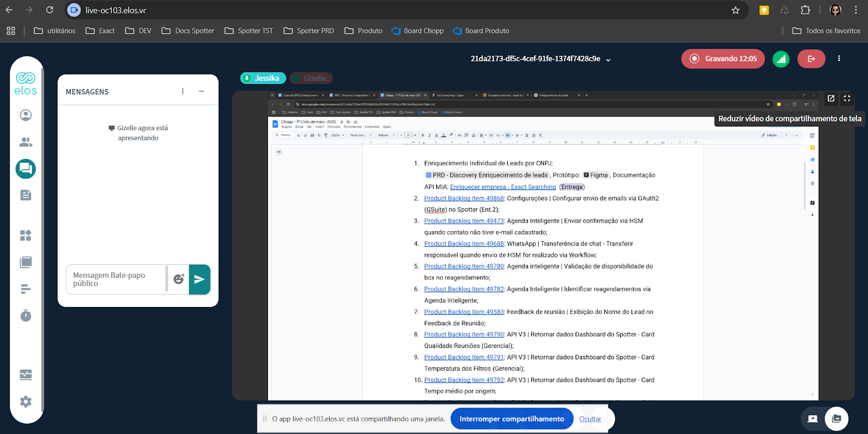Click Product Backlog Item 49583 link
Viewport: 868px width, 434px height.
(x=464, y=312)
